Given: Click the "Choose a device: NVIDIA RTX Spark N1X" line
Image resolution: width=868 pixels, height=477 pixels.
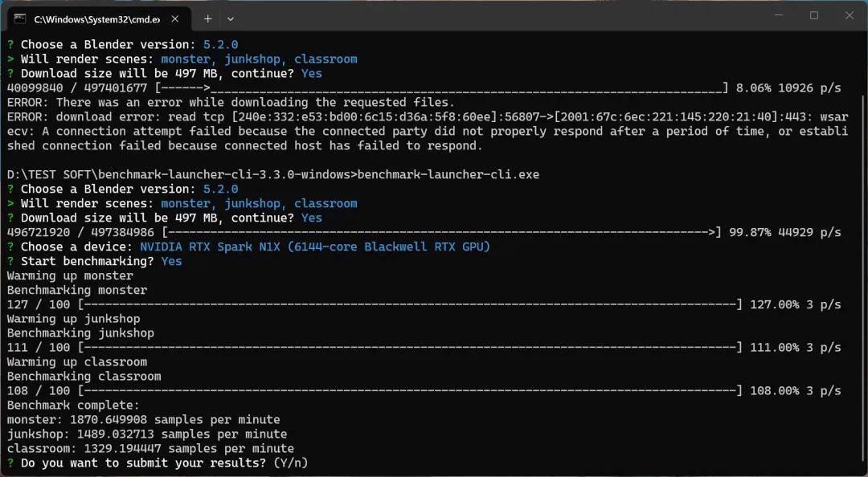Looking at the screenshot, I should tap(249, 247).
